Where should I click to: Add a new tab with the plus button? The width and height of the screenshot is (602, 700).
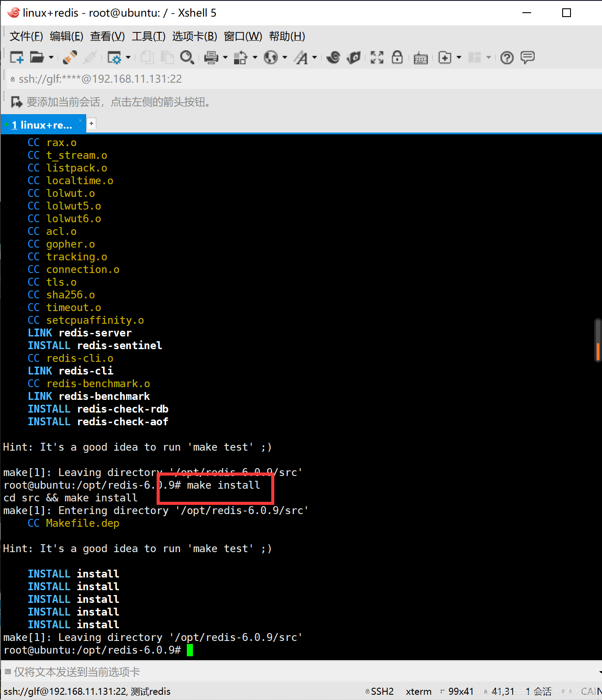tap(91, 123)
